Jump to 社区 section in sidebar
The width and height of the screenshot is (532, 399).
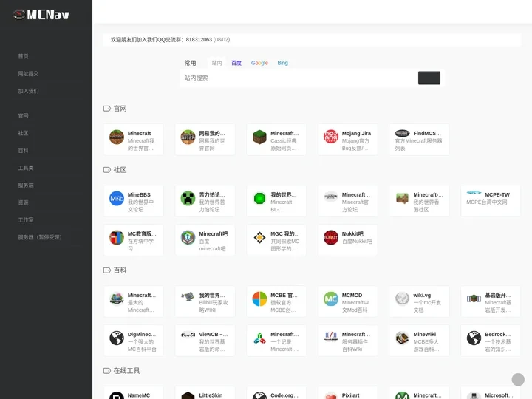tap(23, 133)
